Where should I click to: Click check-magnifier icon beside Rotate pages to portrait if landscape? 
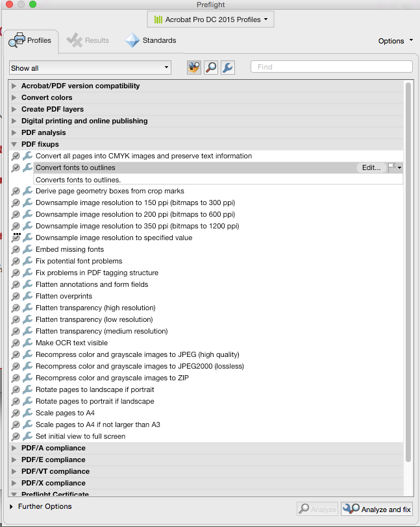pyautogui.click(x=16, y=401)
